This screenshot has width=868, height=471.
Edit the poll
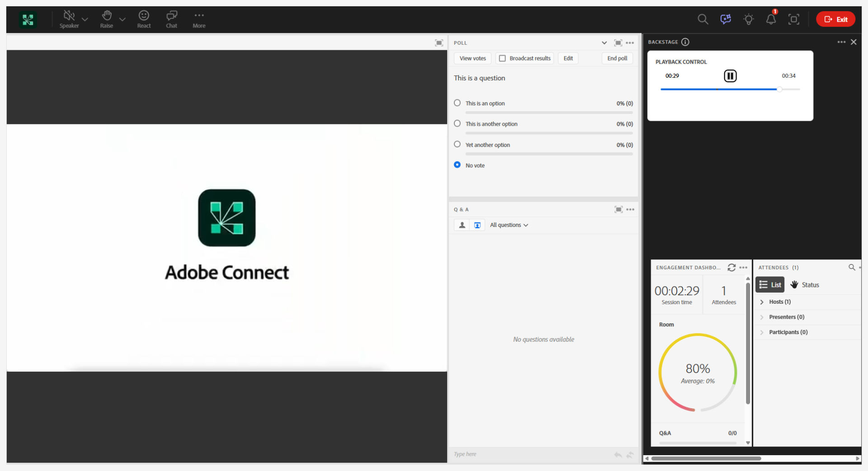click(568, 58)
